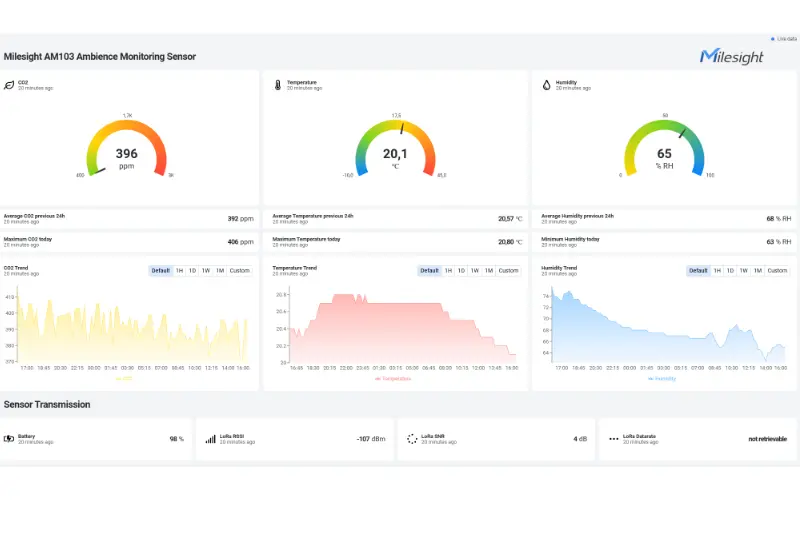The image size is (800, 533).
Task: Click the LoRa SNR dotted circle icon
Action: point(412,439)
